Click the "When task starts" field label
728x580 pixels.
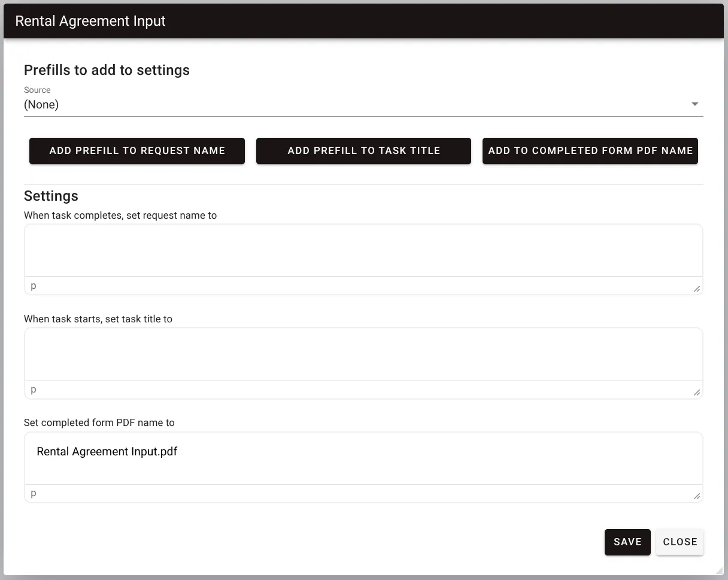[x=98, y=319]
